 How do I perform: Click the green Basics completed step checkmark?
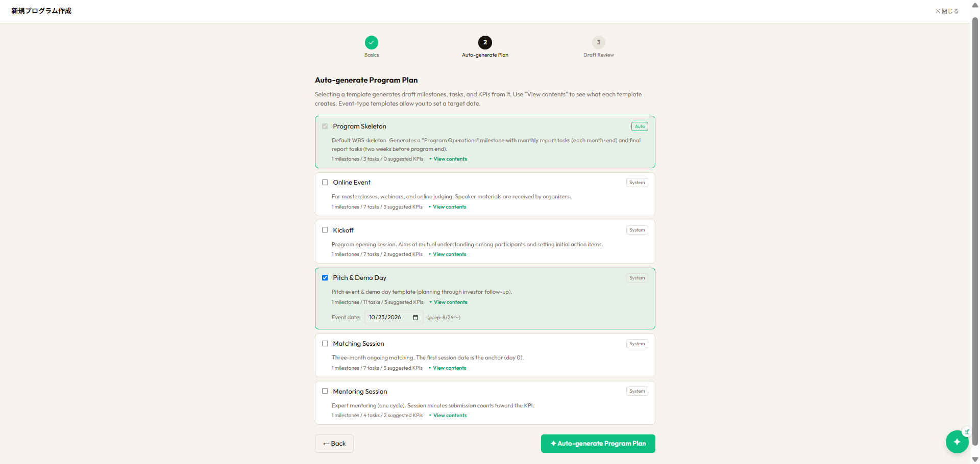pyautogui.click(x=372, y=42)
